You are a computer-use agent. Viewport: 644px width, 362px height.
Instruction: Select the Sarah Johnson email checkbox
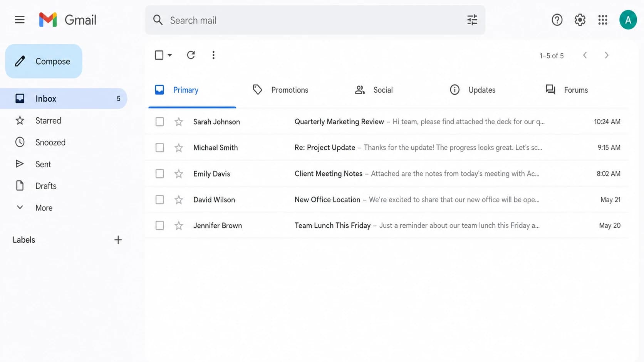pos(159,122)
